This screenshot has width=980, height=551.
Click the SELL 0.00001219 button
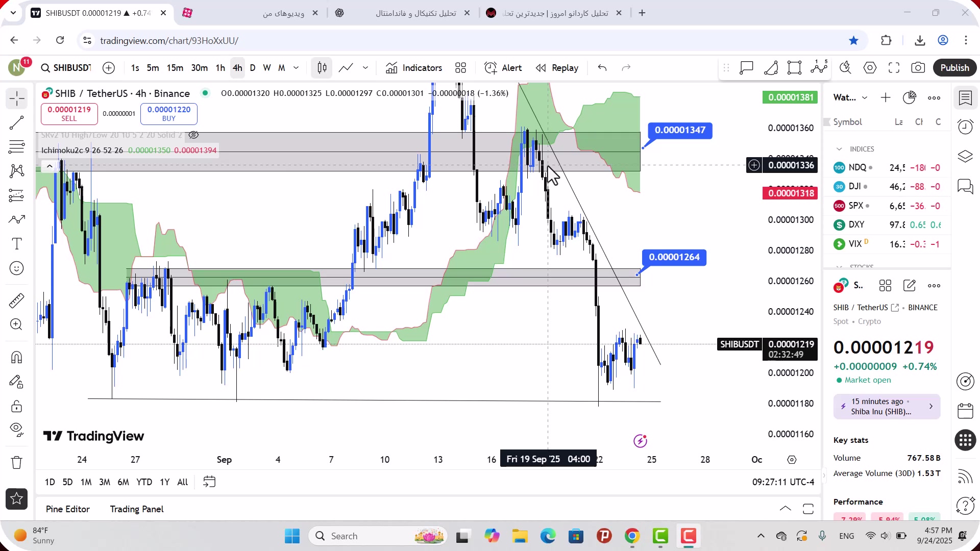[x=69, y=114]
